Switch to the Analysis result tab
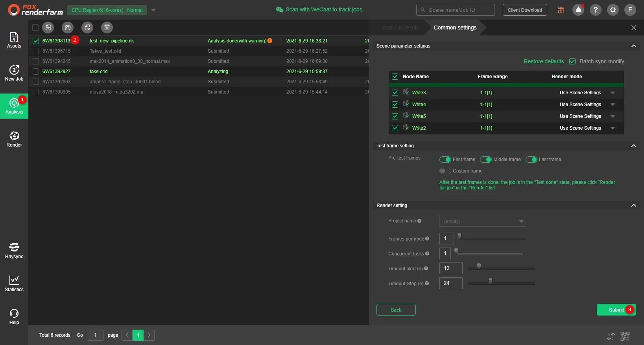 400,28
